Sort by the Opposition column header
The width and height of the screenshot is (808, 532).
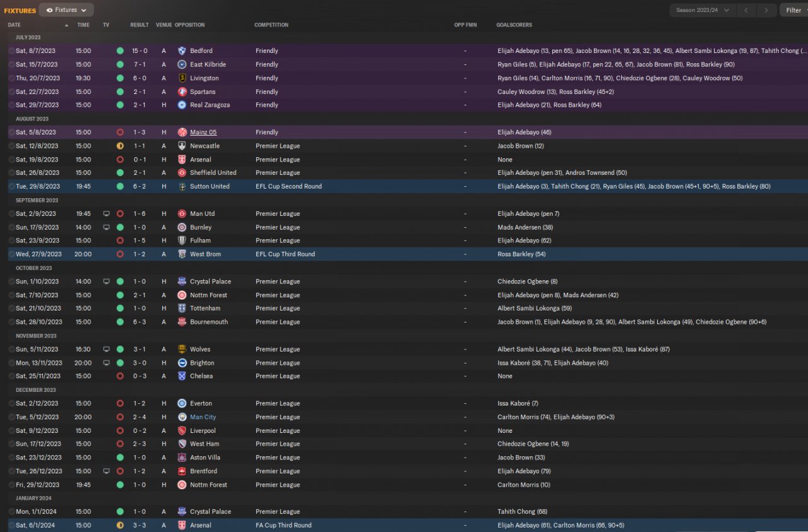click(189, 25)
